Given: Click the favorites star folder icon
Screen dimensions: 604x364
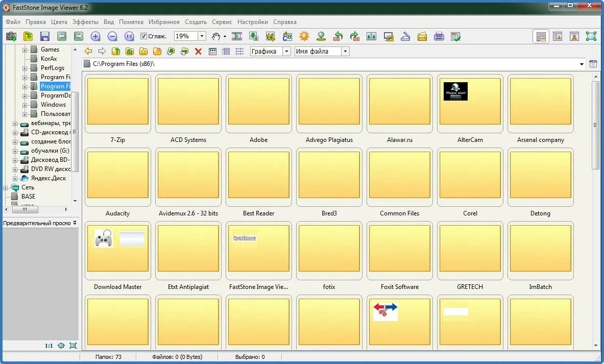Looking at the screenshot, I should [143, 51].
